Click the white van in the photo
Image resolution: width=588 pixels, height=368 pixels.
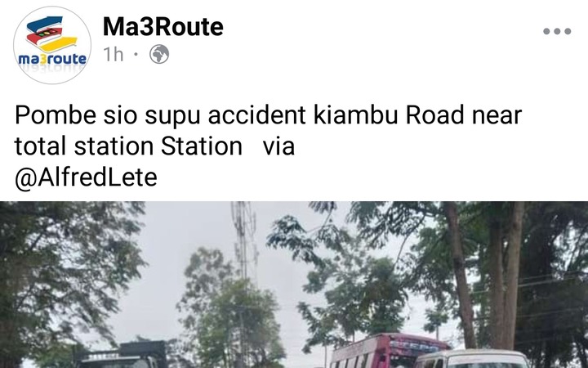coord(473,359)
